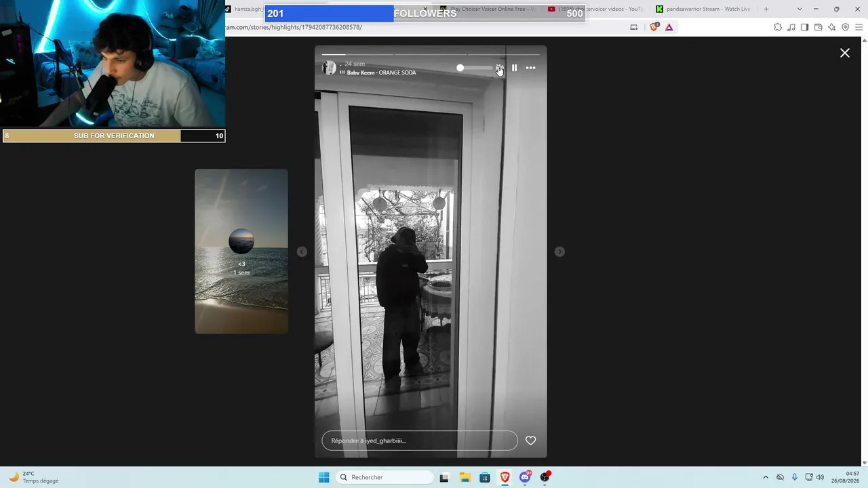Open the network status tray icon
868x488 pixels.
pos(808,477)
